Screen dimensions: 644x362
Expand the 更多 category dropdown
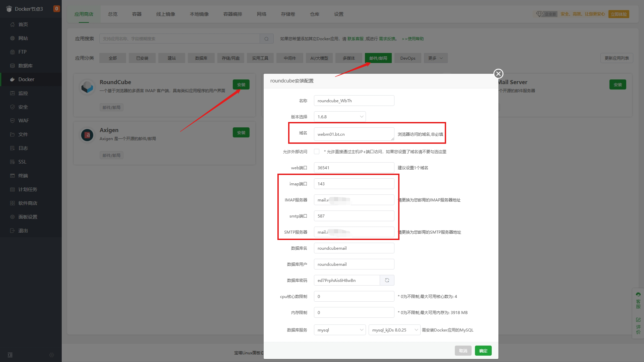[436, 58]
